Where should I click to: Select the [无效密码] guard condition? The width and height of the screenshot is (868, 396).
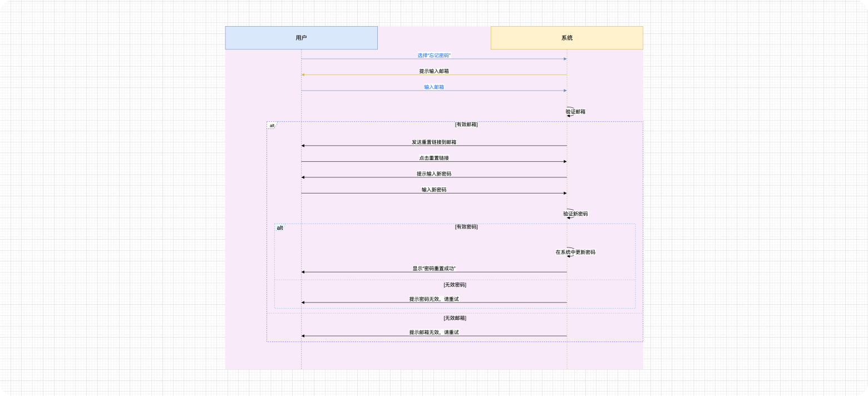[x=455, y=285]
